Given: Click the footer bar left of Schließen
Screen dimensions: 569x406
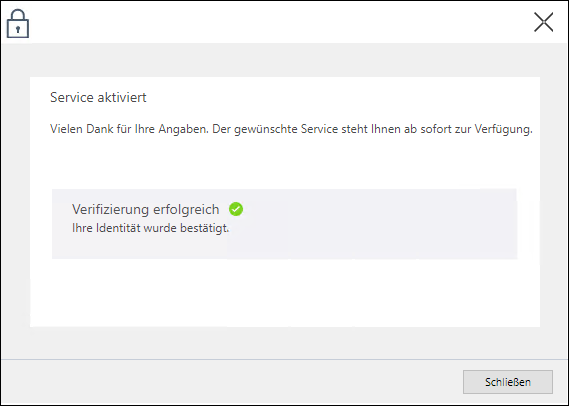Looking at the screenshot, I should (x=232, y=382).
